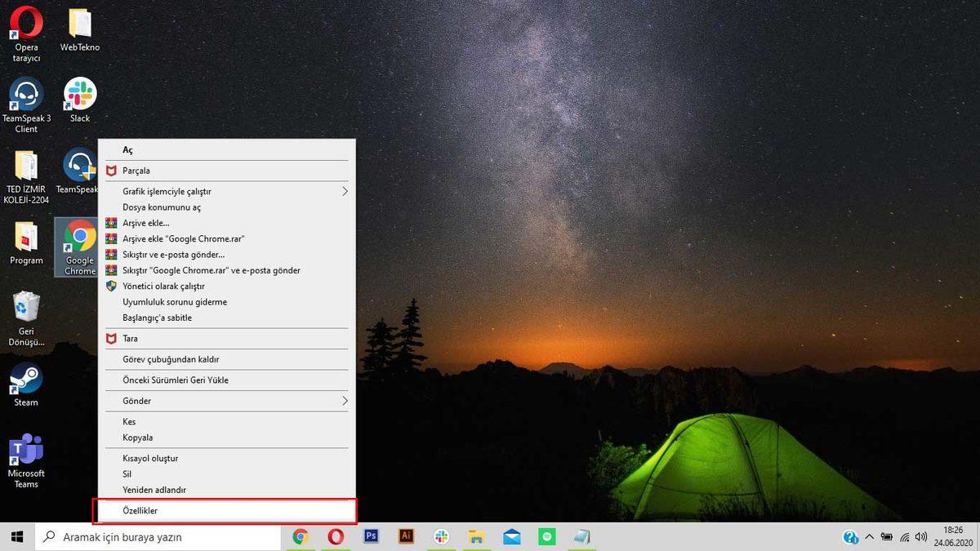The width and height of the screenshot is (980, 551).
Task: Choose Kısayol oluştur from the menu
Action: (150, 458)
